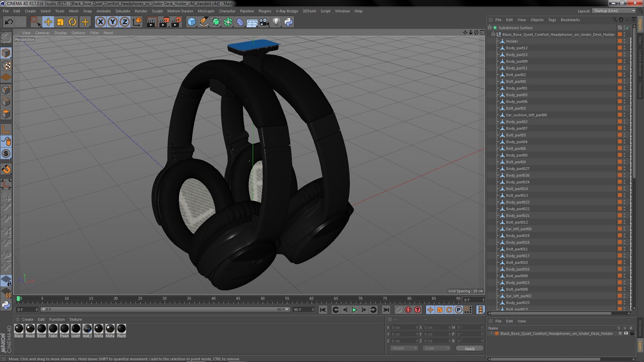644x362 pixels.
Task: Open the Spline pen tool
Action: tap(204, 22)
